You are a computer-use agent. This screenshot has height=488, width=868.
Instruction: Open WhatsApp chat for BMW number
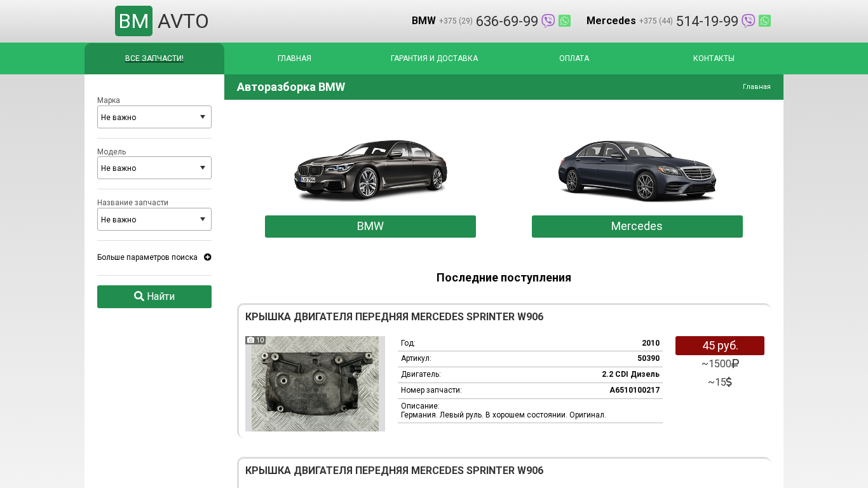pos(564,21)
